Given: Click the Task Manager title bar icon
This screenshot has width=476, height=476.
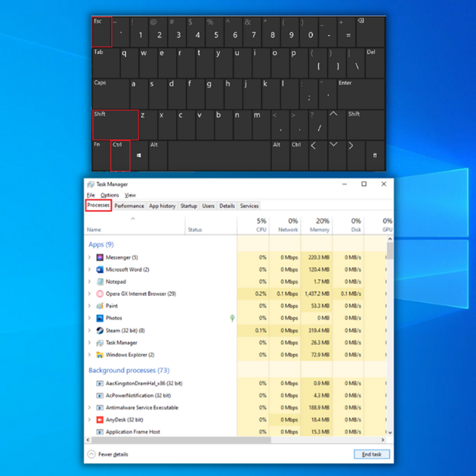Looking at the screenshot, I should [x=91, y=185].
